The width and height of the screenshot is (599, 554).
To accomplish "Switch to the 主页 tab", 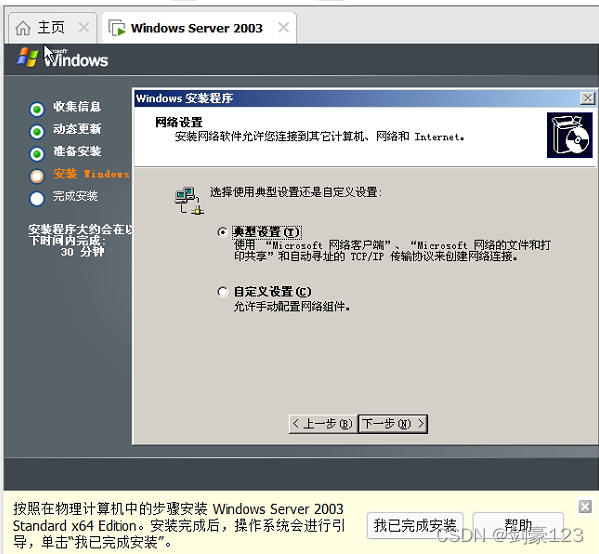I will point(52,28).
